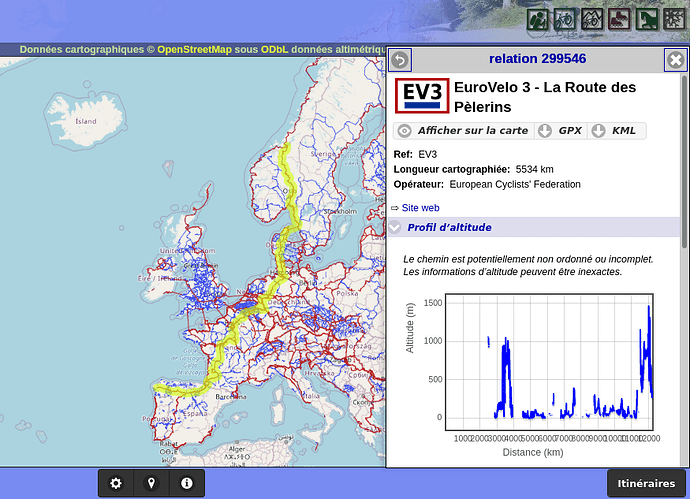Select the horse riding map icon
Screen dimensions: 690x499
coord(645,19)
